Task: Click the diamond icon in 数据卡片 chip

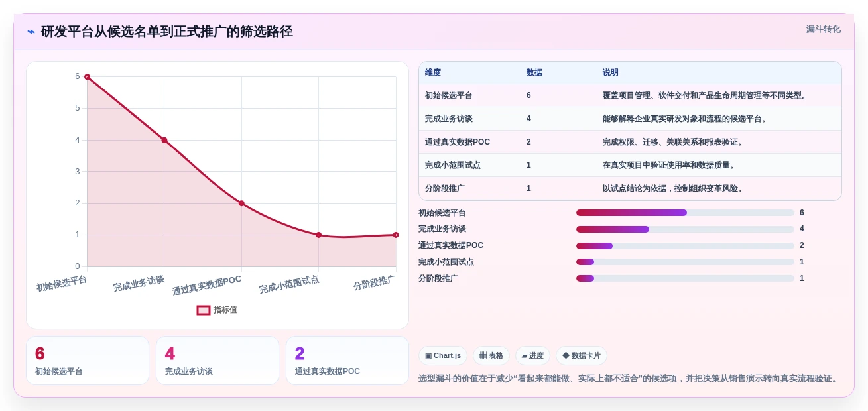Action: [x=566, y=356]
